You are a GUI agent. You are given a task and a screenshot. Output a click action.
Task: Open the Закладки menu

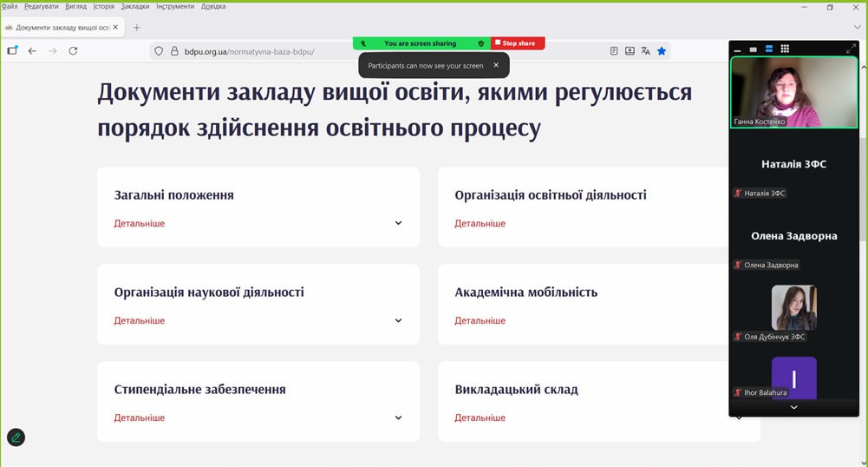click(x=135, y=6)
